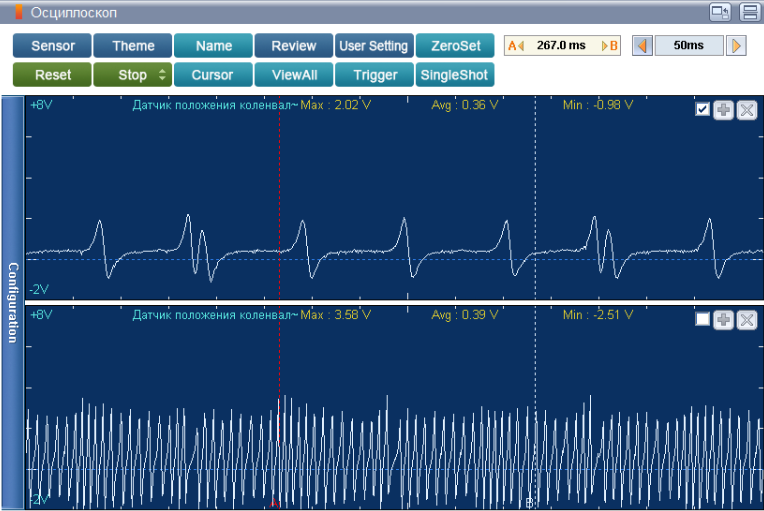Click the split-panel icon in title bar
764x511 pixels.
click(750, 12)
